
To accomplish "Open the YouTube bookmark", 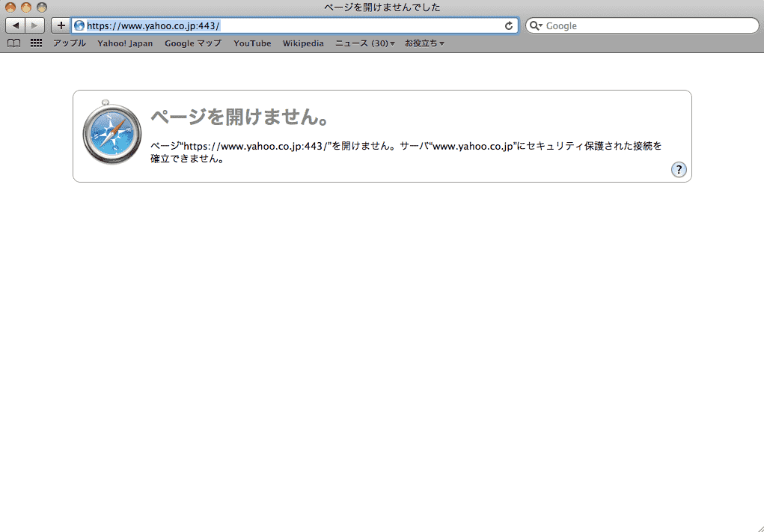I will (x=252, y=43).
